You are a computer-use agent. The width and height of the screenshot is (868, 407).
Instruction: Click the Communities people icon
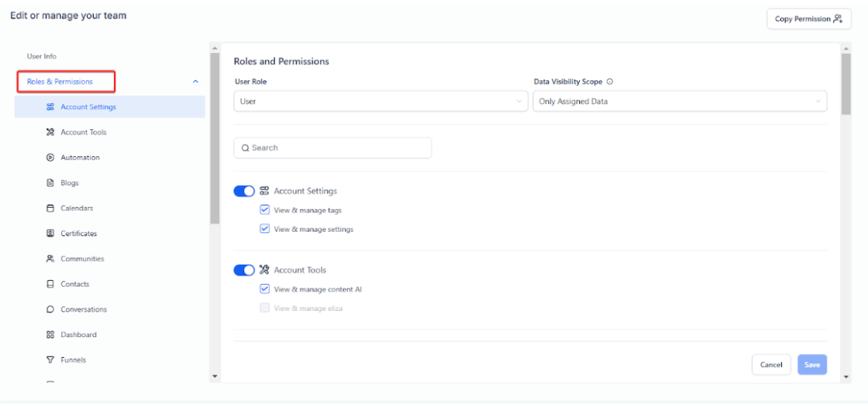[50, 259]
